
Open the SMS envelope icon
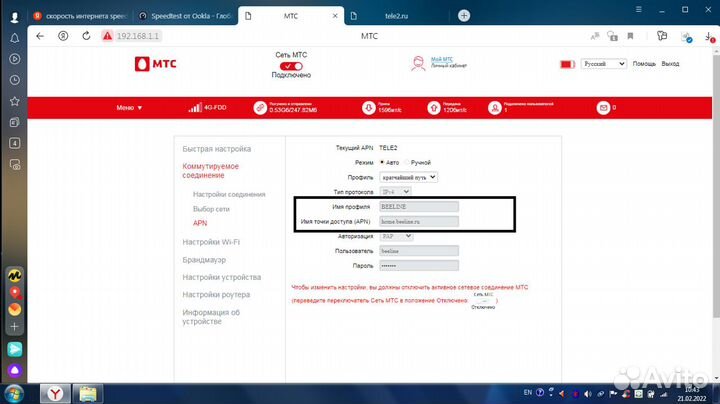[603, 108]
